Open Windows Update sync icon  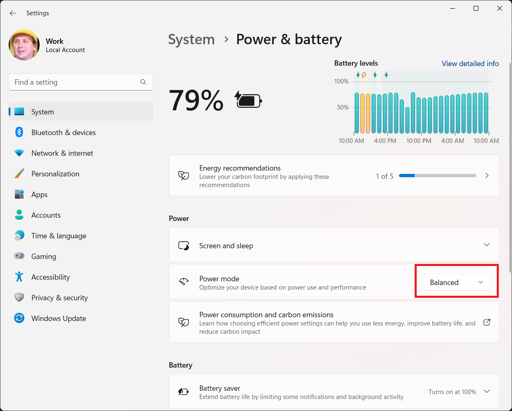coord(19,318)
